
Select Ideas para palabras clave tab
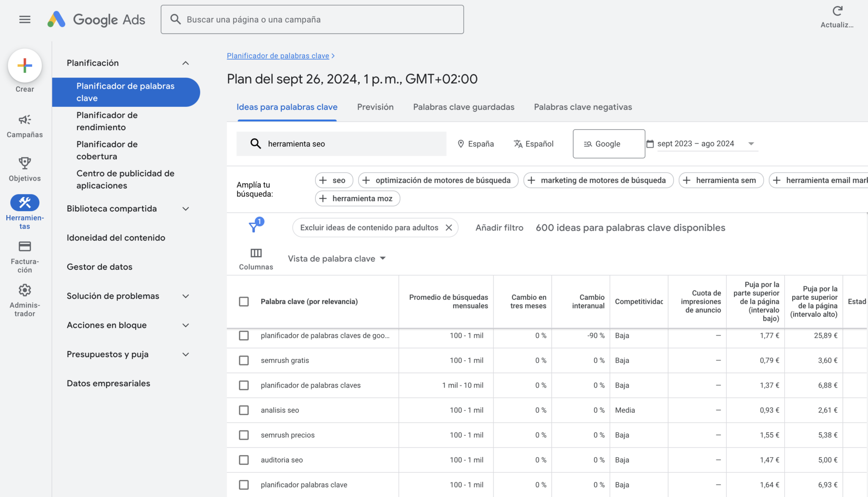point(287,107)
